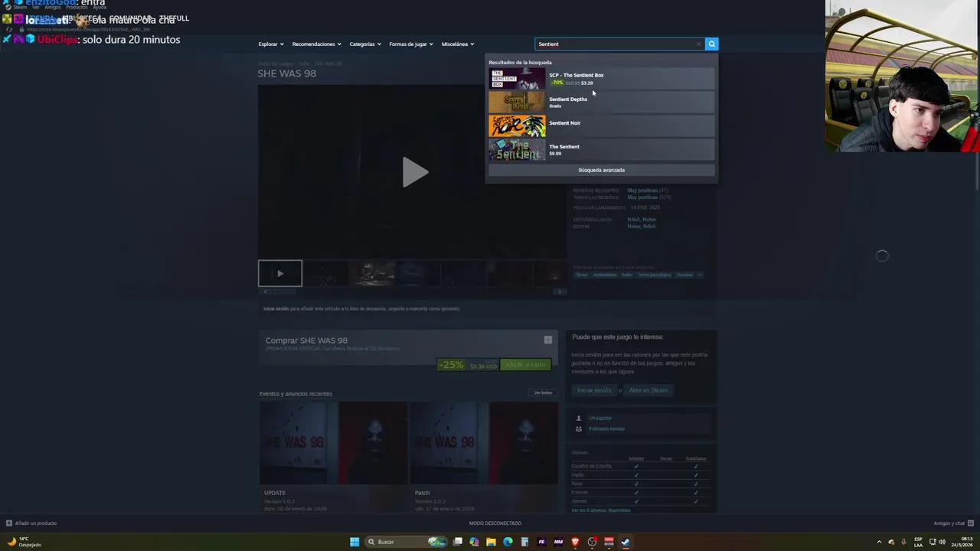Click the Steam icon on the taskbar
The image size is (980, 551).
626,542
